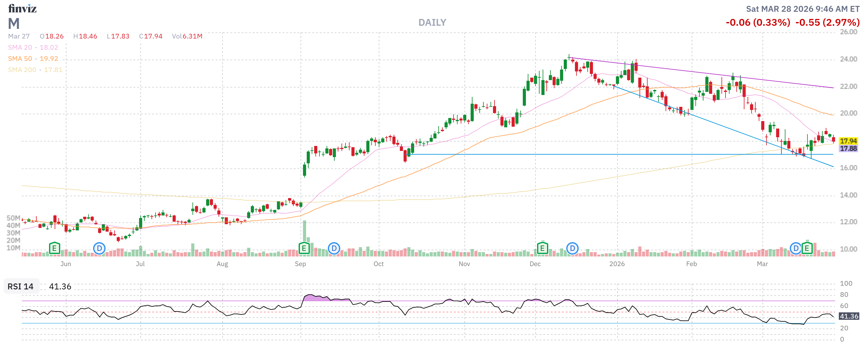Select the SMA 50 indicator label
This screenshot has width=868, height=349.
coord(20,59)
